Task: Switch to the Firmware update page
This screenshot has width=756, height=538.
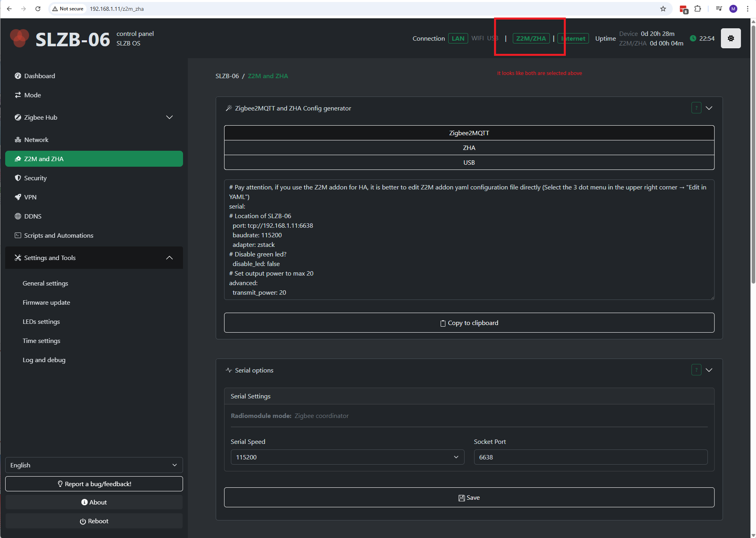Action: [x=46, y=302]
